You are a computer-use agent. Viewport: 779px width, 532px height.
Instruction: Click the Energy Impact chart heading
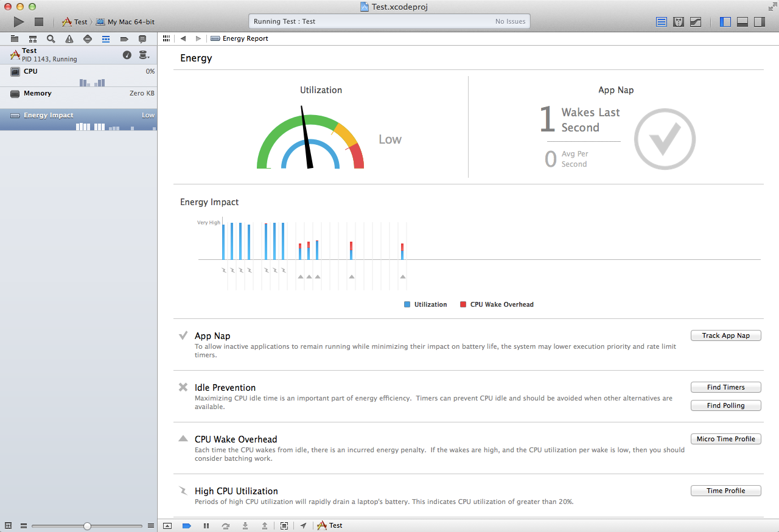209,202
